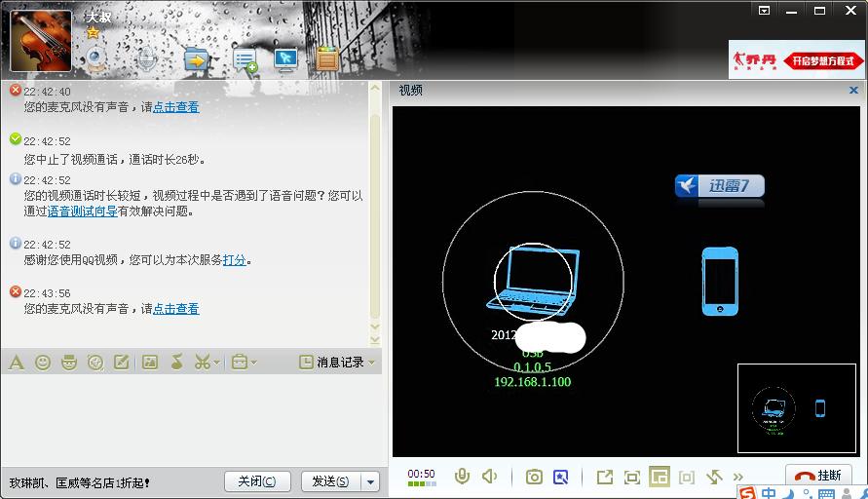Click the 关闭(C) button
This screenshot has width=868, height=499.
257,481
